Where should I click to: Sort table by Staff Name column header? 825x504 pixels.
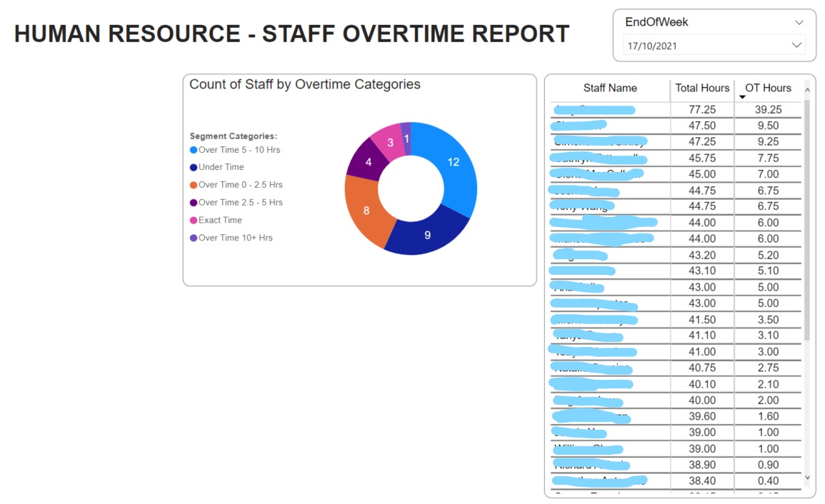point(610,88)
